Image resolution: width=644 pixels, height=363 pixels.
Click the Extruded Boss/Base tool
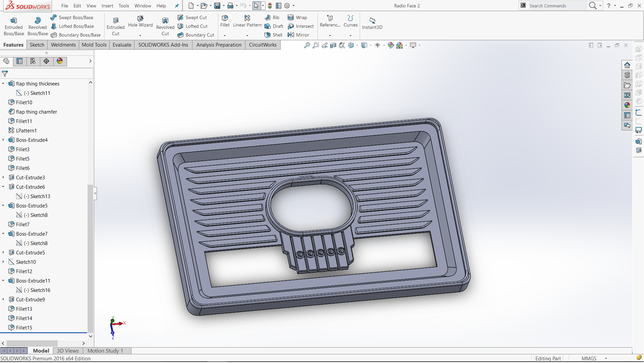14,26
